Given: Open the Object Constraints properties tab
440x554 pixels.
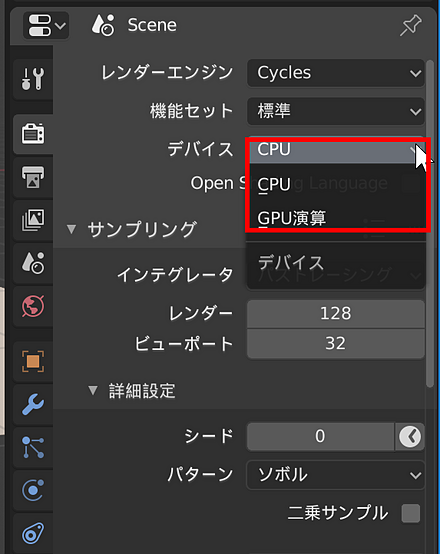Looking at the screenshot, I should pyautogui.click(x=33, y=534).
